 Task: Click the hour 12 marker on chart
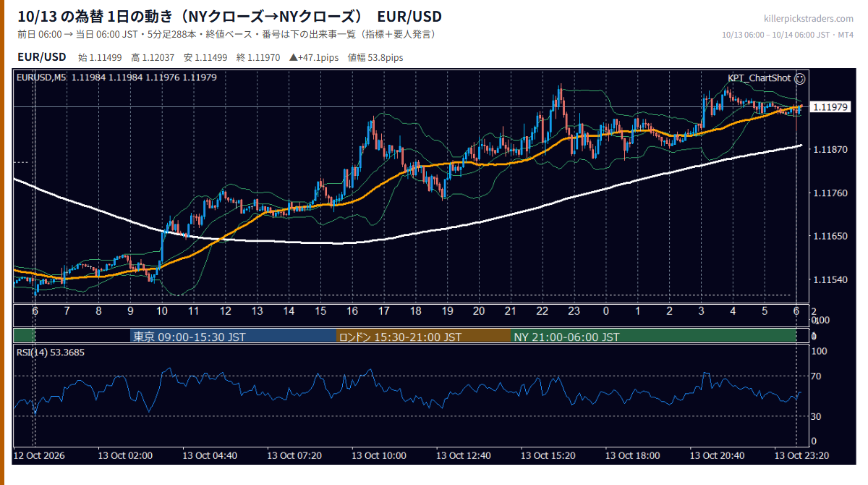point(226,311)
